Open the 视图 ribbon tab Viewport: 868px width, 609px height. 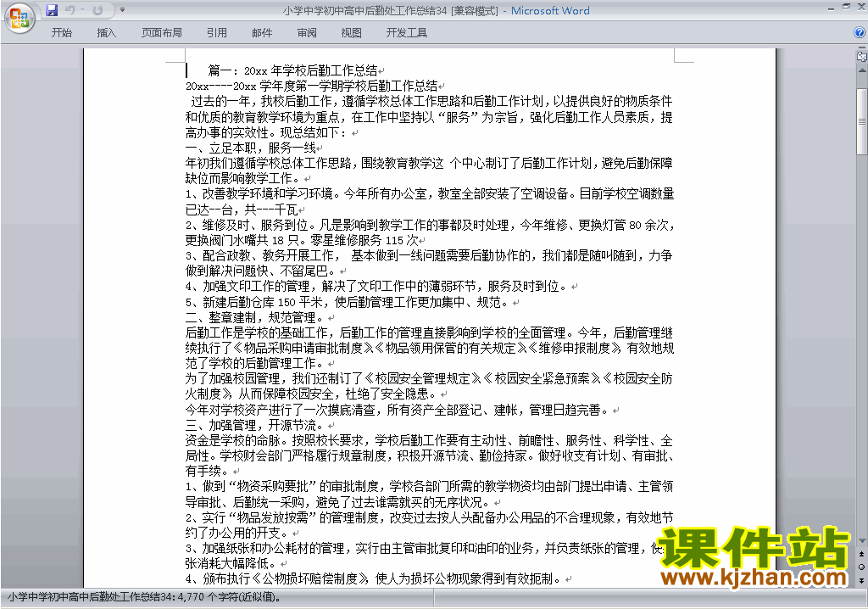352,33
